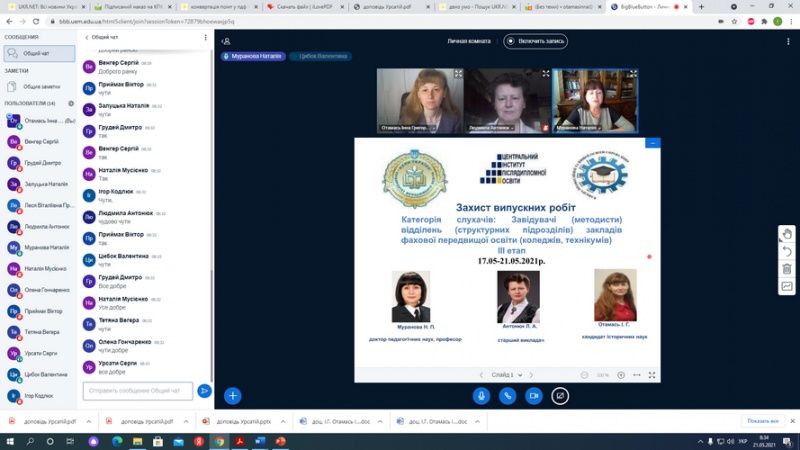Open Общие заметки shared notes
800x450 pixels.
point(39,87)
